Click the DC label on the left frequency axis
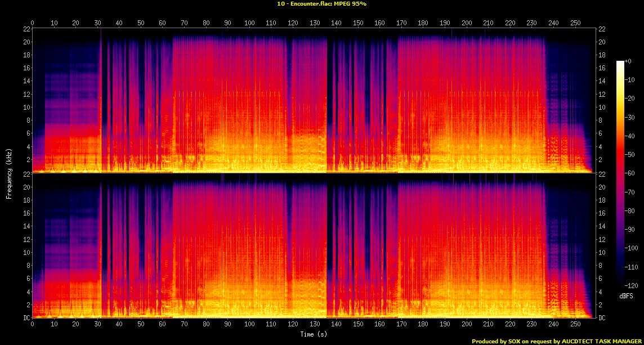The image size is (644, 345). pyautogui.click(x=25, y=318)
